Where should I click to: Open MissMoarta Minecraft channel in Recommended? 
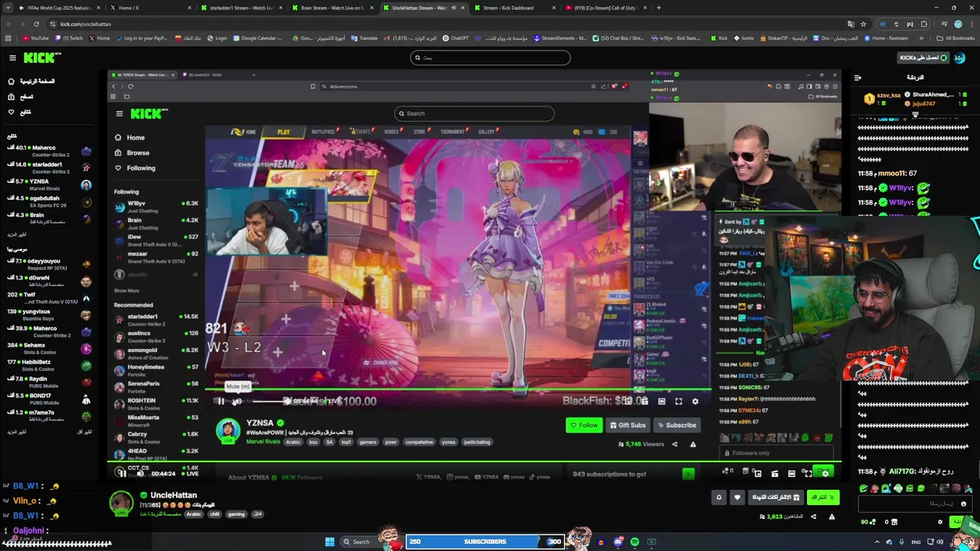156,421
